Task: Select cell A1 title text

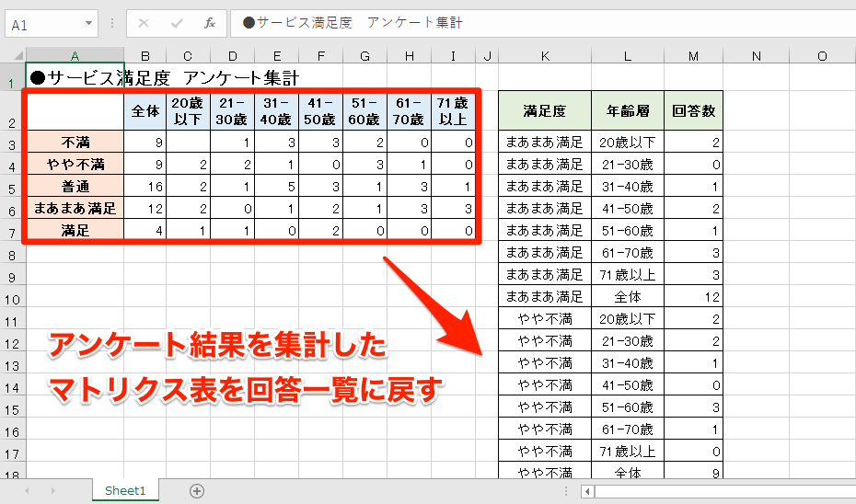Action: tap(165, 77)
